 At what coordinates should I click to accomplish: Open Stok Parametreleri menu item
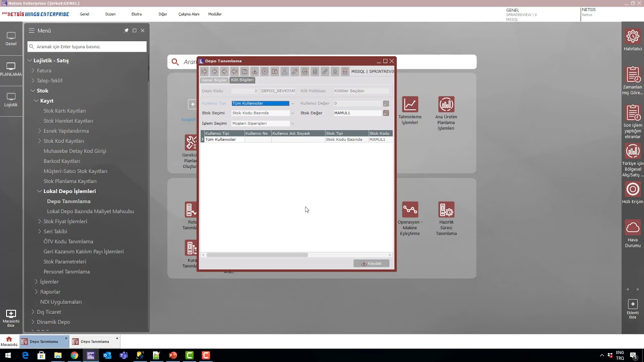point(65,261)
